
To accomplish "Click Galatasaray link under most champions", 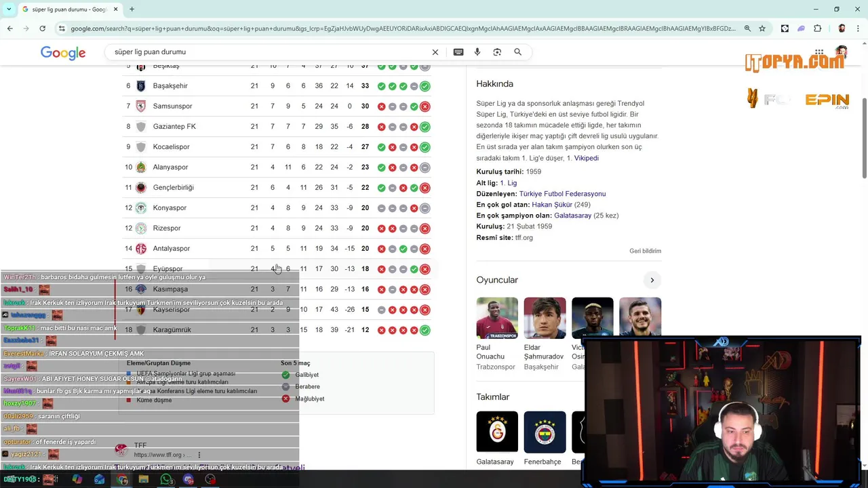I will point(572,216).
